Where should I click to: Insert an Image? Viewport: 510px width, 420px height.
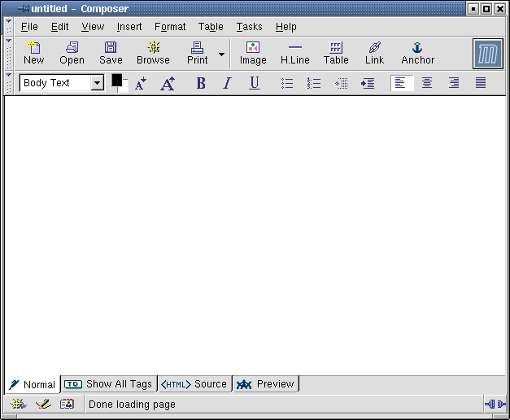(x=253, y=54)
